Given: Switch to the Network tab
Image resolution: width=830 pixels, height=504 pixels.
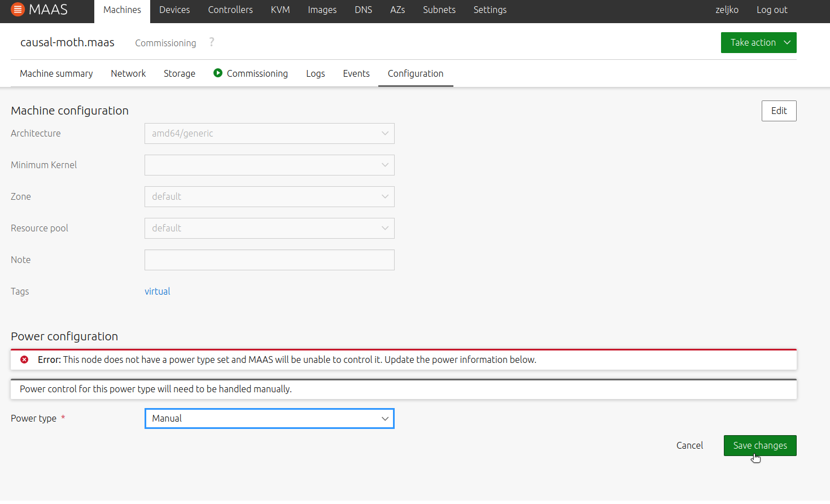Looking at the screenshot, I should (x=128, y=73).
